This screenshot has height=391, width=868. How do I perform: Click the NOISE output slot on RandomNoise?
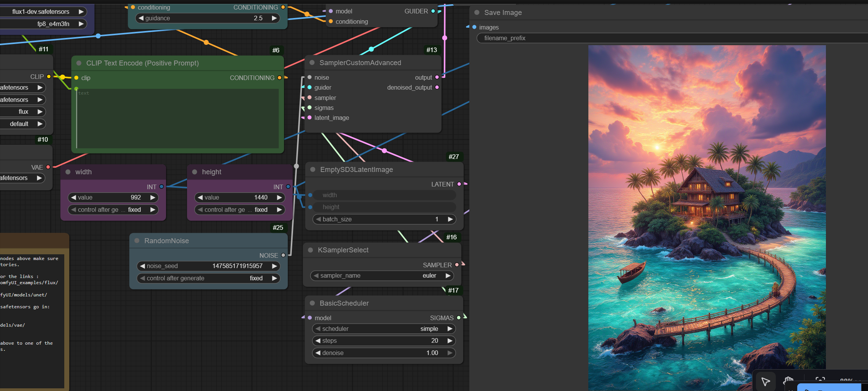pos(283,255)
